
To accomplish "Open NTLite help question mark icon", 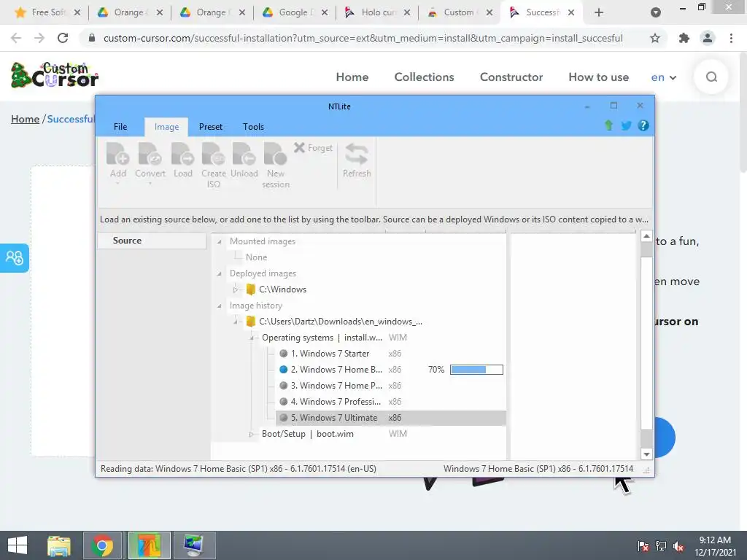I will [x=643, y=125].
